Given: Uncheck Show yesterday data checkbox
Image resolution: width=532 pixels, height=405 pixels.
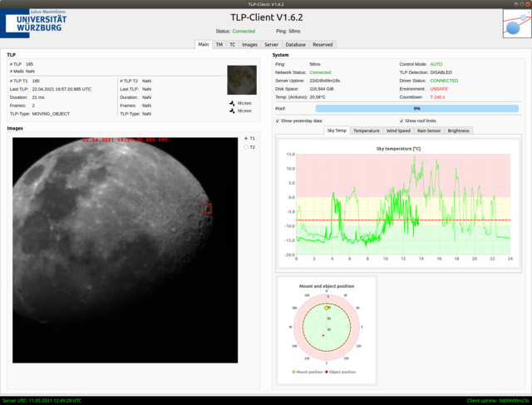Looking at the screenshot, I should point(278,121).
